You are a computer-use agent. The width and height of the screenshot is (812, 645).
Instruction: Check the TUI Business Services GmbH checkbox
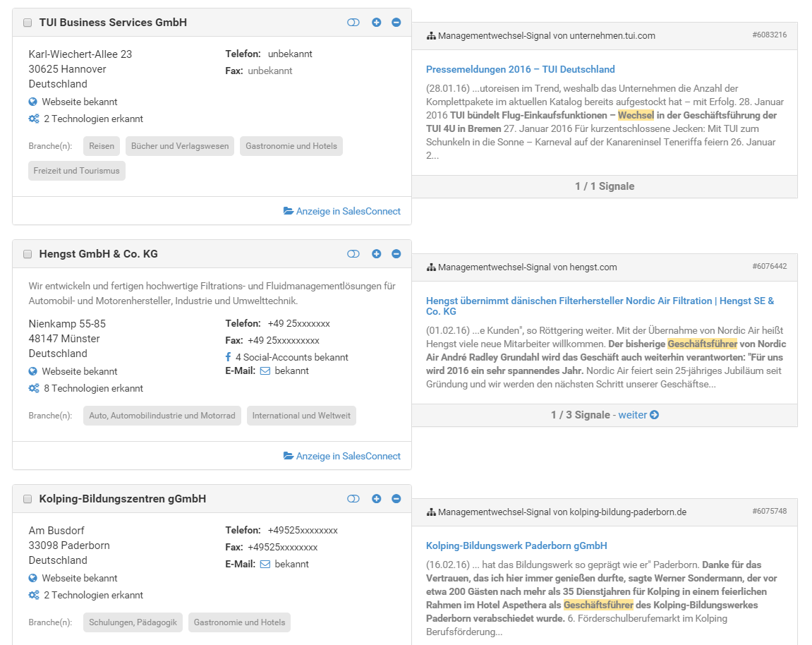coord(28,23)
